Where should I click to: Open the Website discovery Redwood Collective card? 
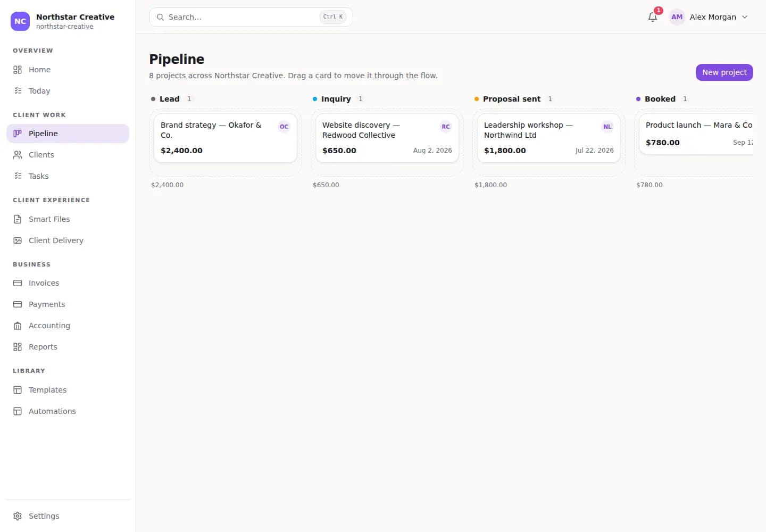pyautogui.click(x=387, y=138)
